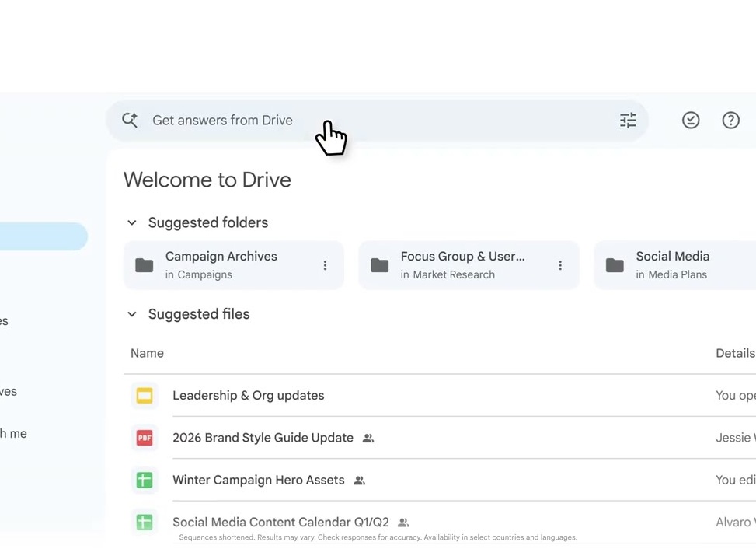This screenshot has height=549, width=756.
Task: Click the 'in Campaigns' location text
Action: (199, 274)
